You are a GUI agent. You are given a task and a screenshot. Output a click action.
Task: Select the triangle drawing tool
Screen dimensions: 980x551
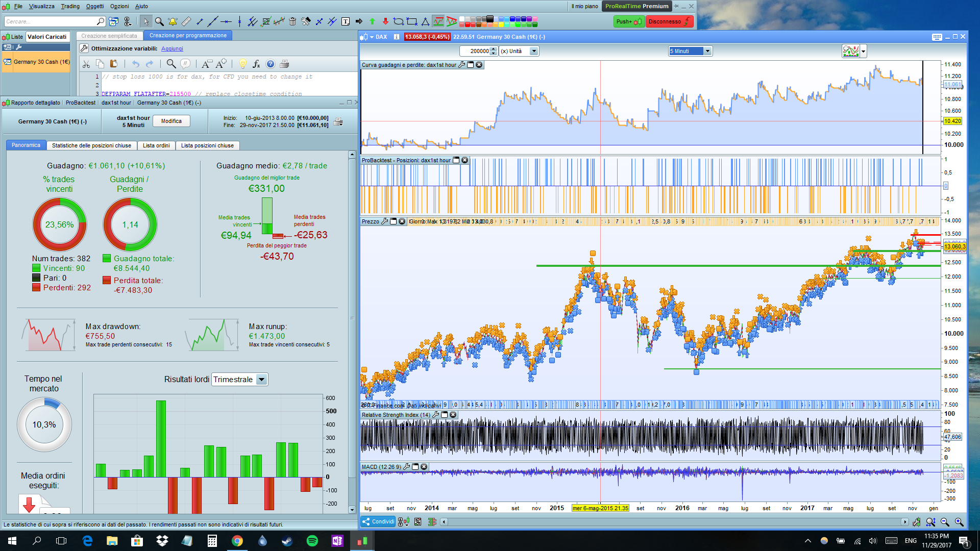coord(425,21)
